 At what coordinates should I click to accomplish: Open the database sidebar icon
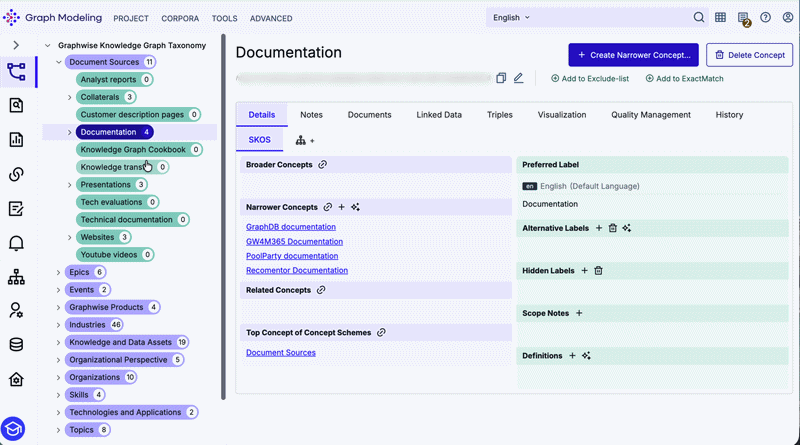[x=16, y=344]
